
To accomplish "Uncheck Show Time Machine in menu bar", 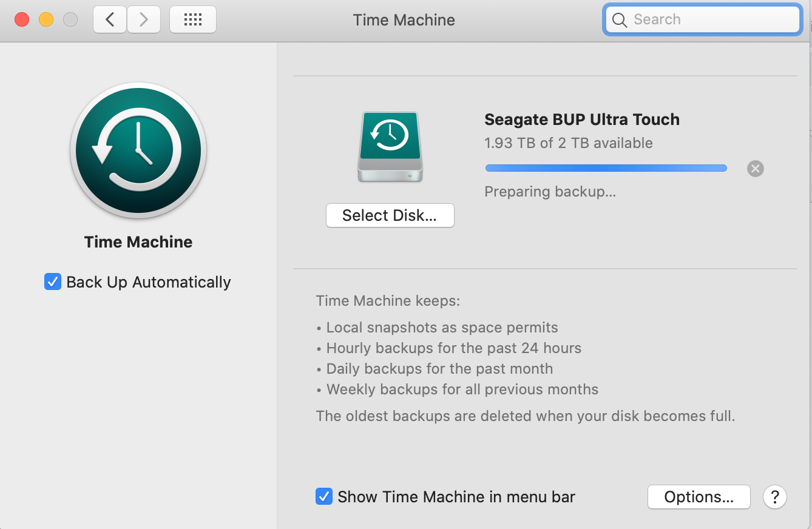I will 324,497.
